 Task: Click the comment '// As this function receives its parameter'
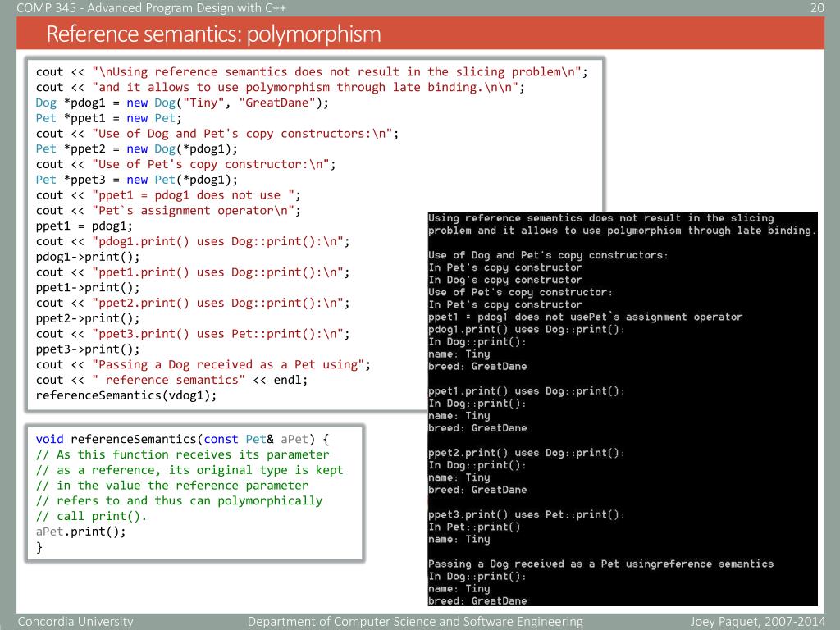[183, 454]
